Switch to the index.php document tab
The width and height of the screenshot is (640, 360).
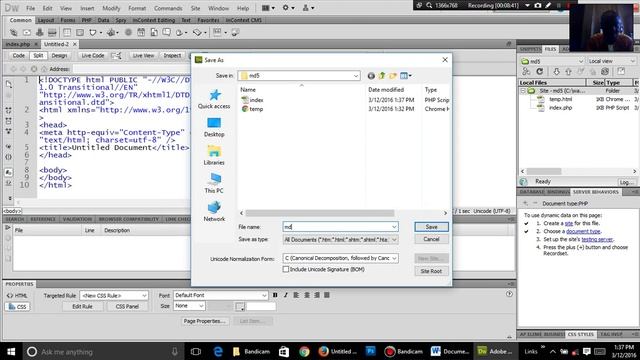coord(18,44)
